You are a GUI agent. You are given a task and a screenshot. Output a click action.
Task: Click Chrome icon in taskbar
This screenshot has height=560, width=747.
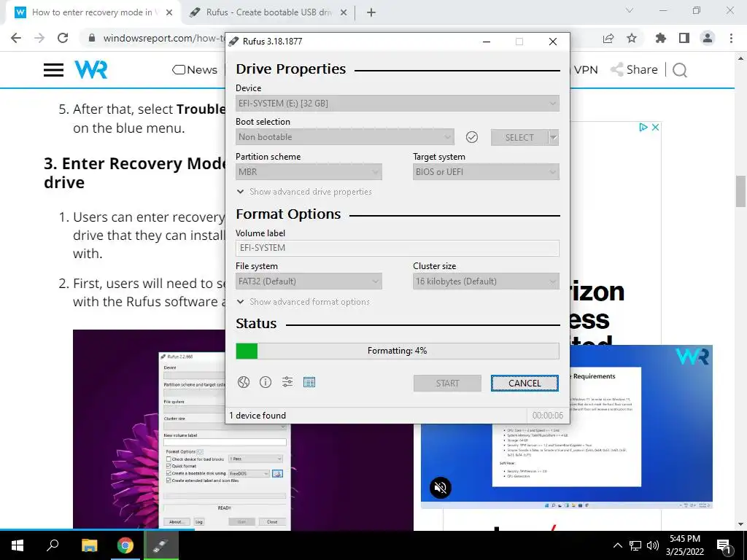point(125,545)
